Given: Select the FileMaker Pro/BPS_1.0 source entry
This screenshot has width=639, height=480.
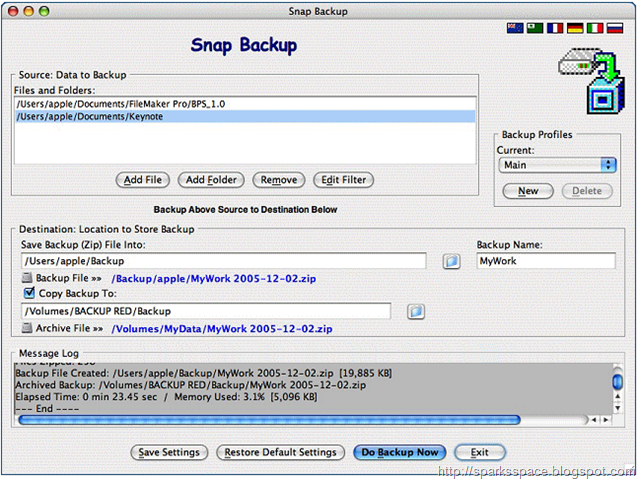Looking at the screenshot, I should tap(245, 104).
